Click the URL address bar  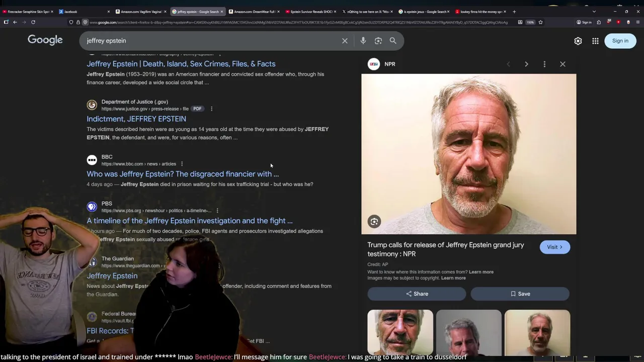coord(299,22)
